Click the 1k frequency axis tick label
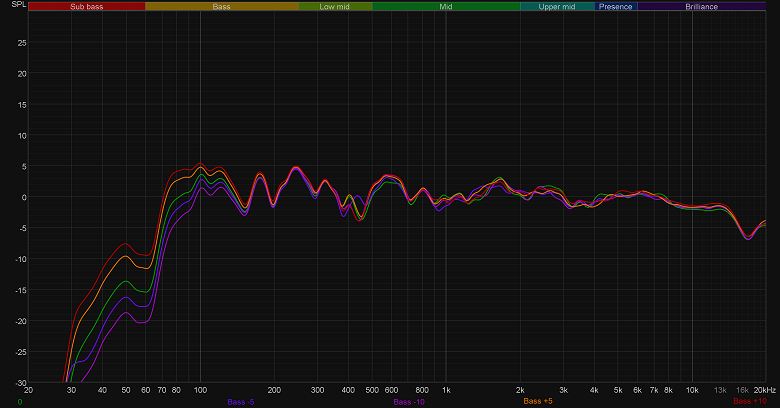This screenshot has height=408, width=780. (x=446, y=390)
